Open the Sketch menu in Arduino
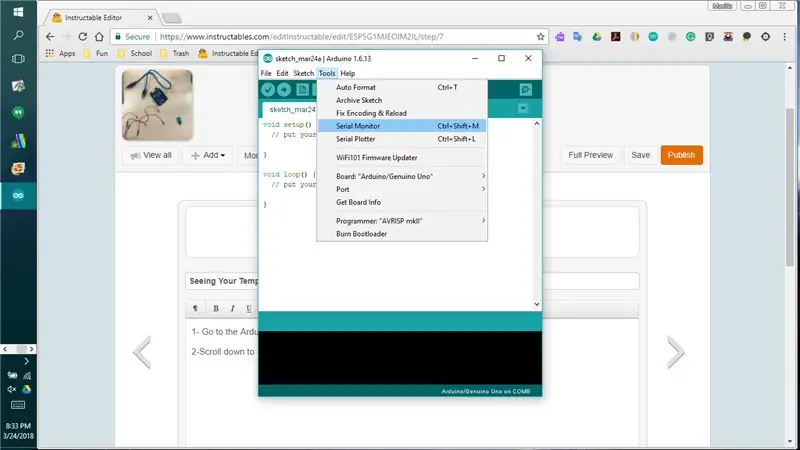Image resolution: width=800 pixels, height=450 pixels. point(304,73)
